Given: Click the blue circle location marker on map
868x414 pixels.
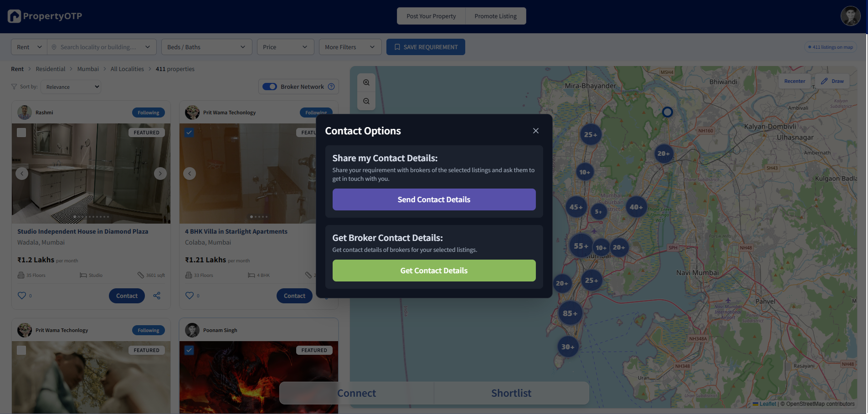Looking at the screenshot, I should 667,112.
